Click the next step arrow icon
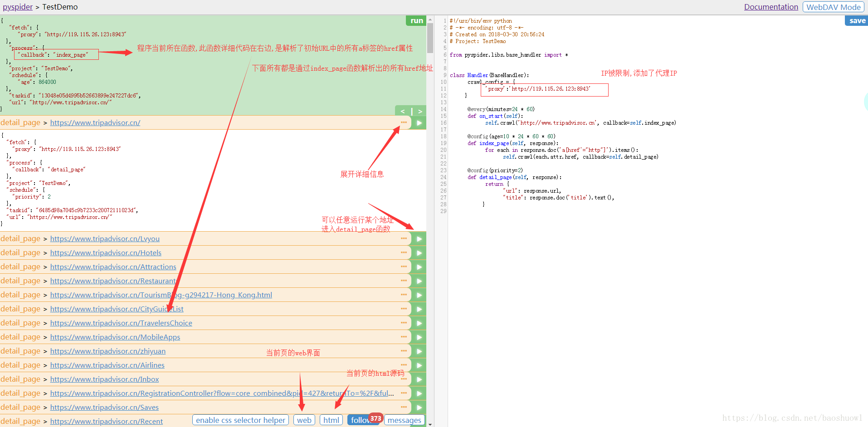 420,111
